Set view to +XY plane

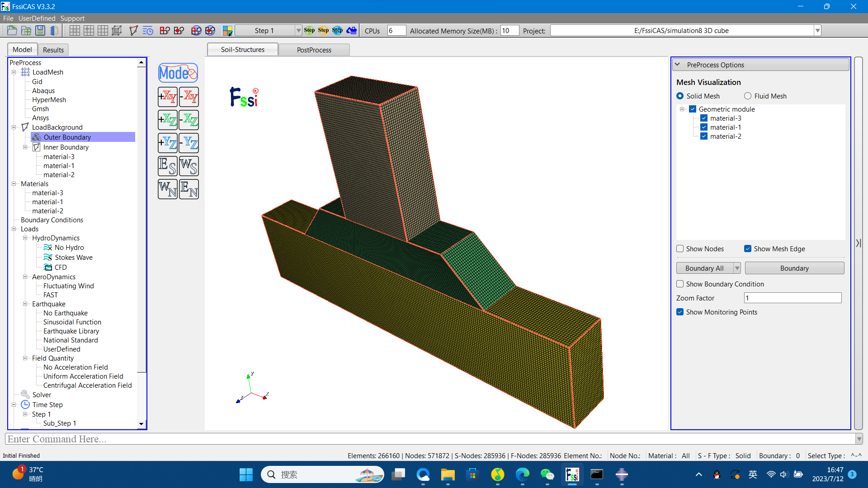click(168, 97)
